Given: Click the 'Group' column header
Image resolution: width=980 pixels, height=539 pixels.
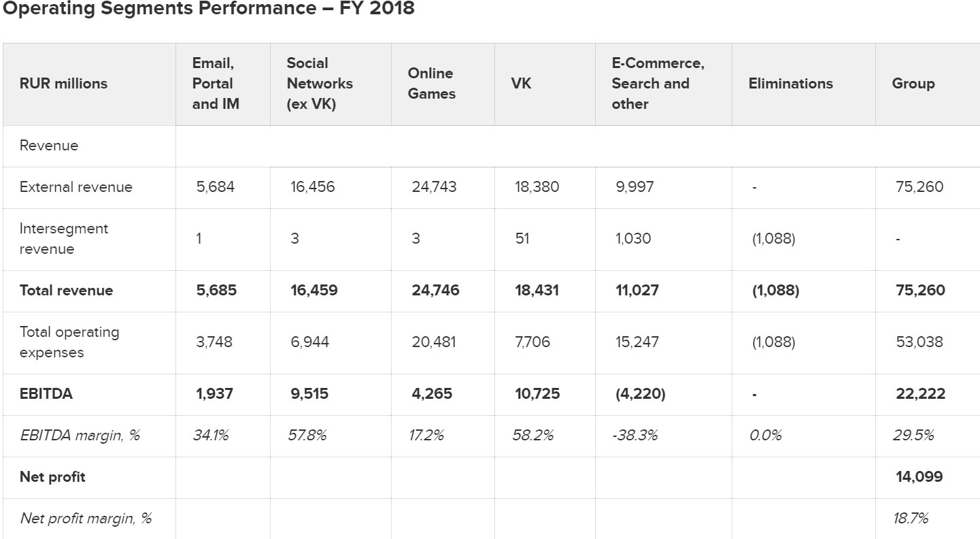Looking at the screenshot, I should tap(913, 84).
